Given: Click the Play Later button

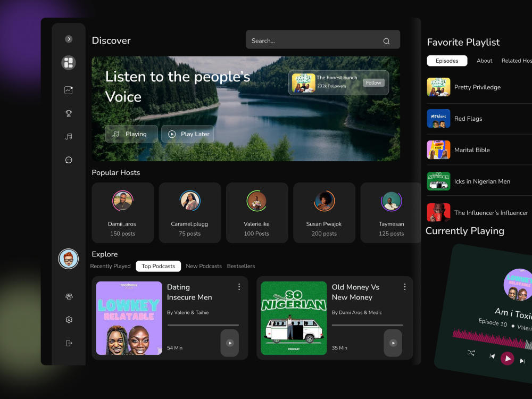Looking at the screenshot, I should point(188,134).
